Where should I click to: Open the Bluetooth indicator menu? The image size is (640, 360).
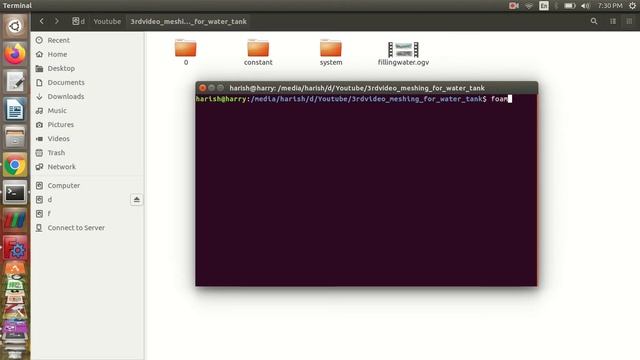(556, 6)
